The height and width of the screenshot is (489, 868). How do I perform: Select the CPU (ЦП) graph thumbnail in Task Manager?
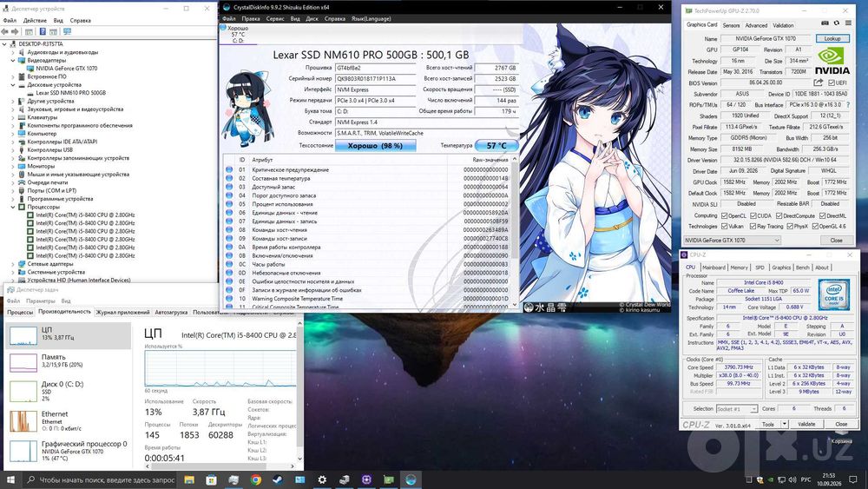tap(23, 335)
